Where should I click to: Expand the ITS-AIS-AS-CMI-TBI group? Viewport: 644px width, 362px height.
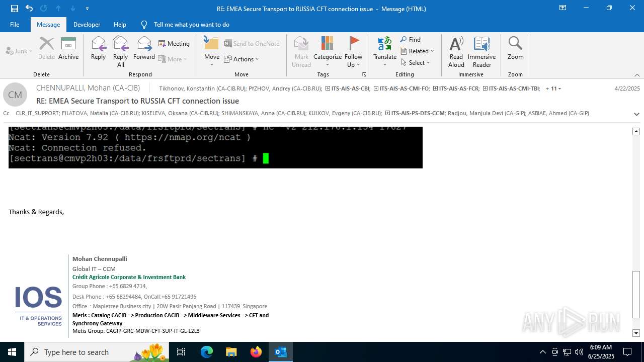tap(486, 88)
